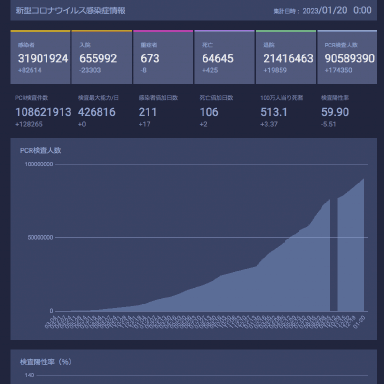Click the 死亡倍加日数 value 106
384x384 pixels.
pos(209,112)
